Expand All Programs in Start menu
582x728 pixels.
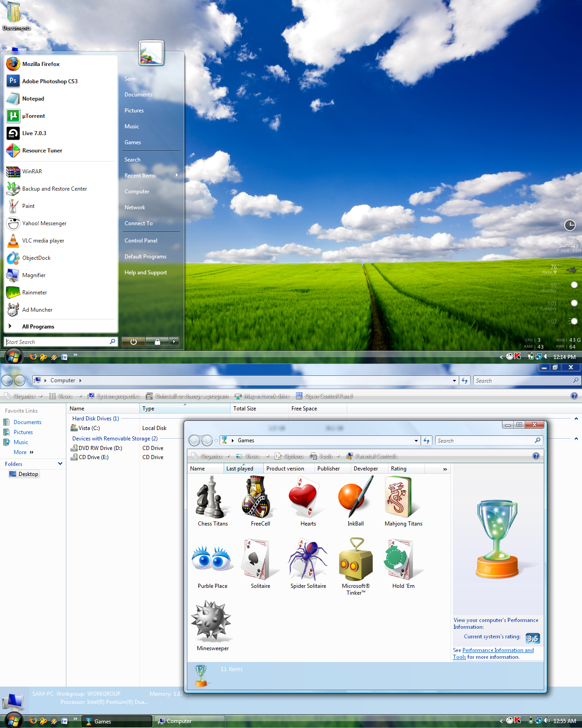(61, 327)
